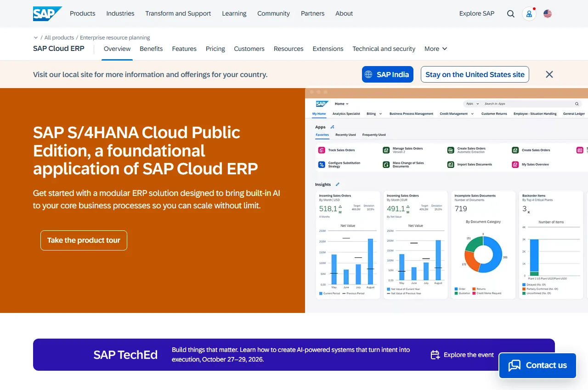588x390 pixels.
Task: Open the About menu
Action: click(x=344, y=14)
